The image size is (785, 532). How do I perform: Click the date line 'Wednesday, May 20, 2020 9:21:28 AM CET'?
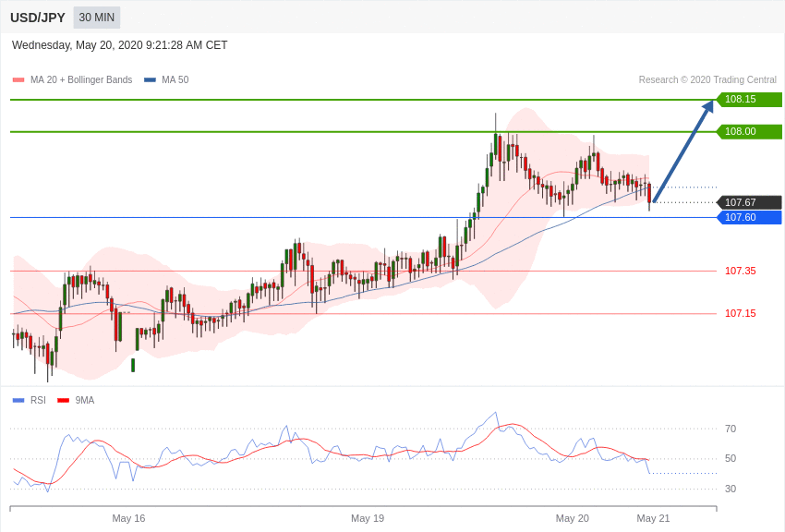[120, 45]
